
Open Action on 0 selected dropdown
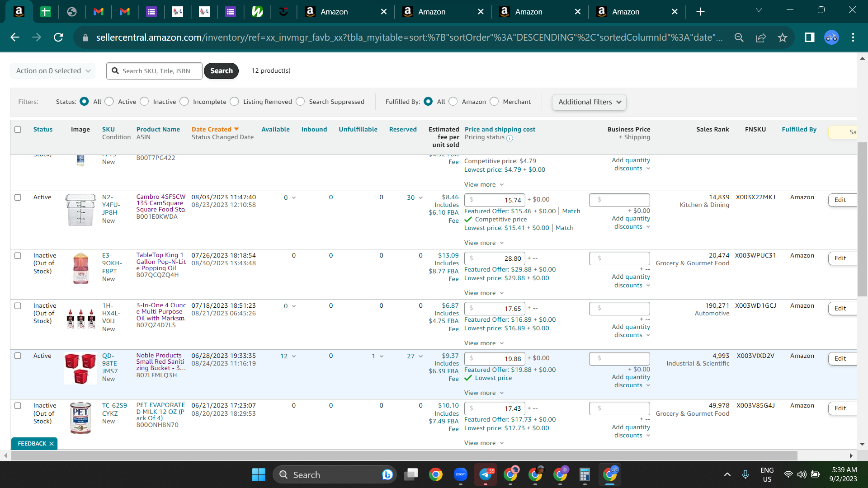click(53, 71)
